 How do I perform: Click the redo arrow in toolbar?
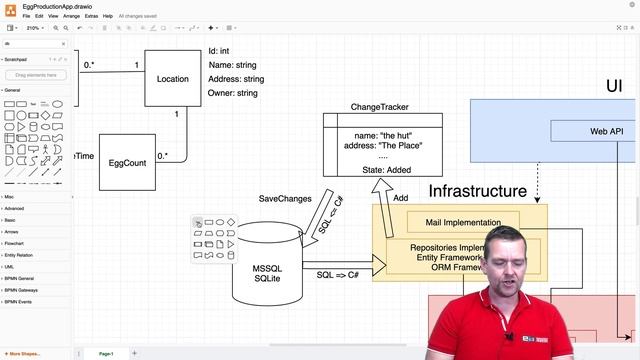tap(91, 28)
